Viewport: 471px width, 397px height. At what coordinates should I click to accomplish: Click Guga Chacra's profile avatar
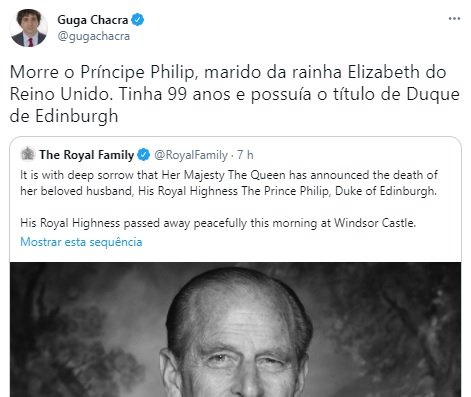28,28
